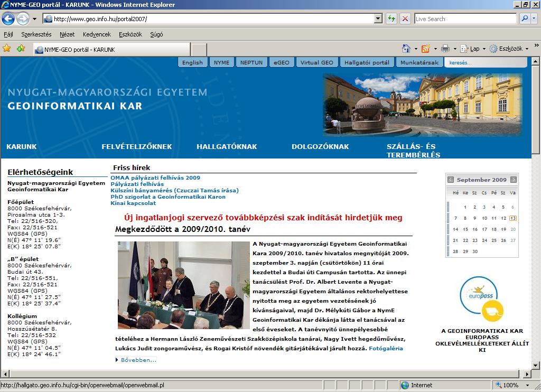Go to next month in calendar
541x392 pixels.
click(x=514, y=180)
